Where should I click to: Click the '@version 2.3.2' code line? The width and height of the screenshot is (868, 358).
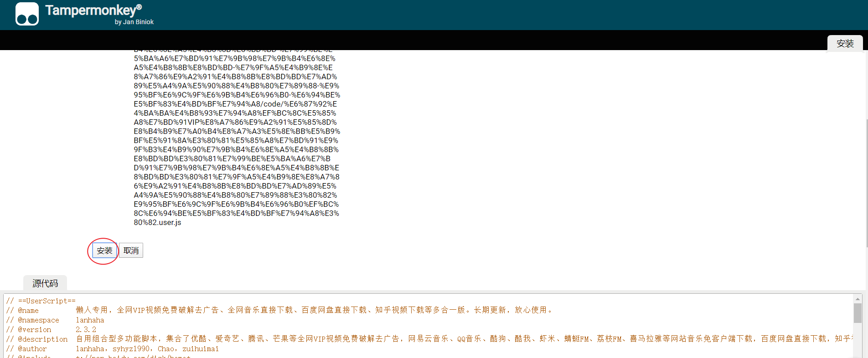coord(51,329)
